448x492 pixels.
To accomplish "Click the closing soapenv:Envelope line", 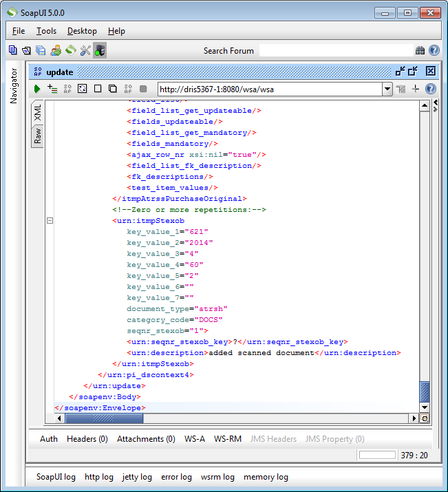I will [100, 407].
